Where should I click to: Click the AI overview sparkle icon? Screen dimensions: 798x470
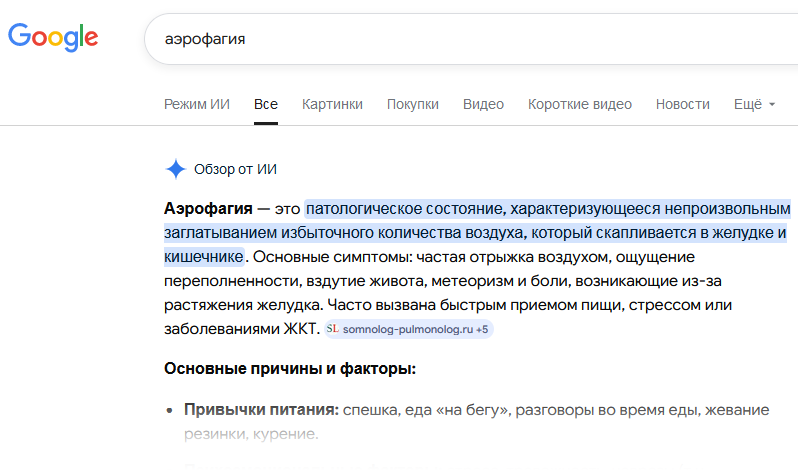click(175, 169)
